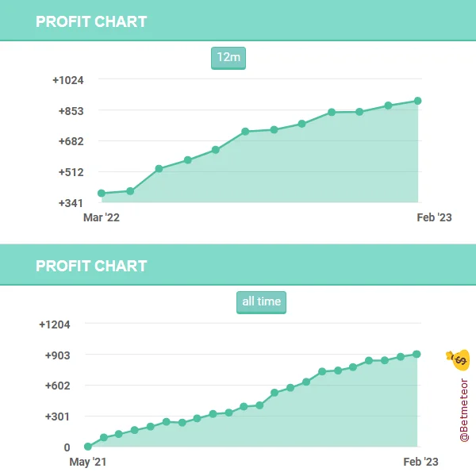
Task: Click first data point of 12m chart
Action: 102,194
